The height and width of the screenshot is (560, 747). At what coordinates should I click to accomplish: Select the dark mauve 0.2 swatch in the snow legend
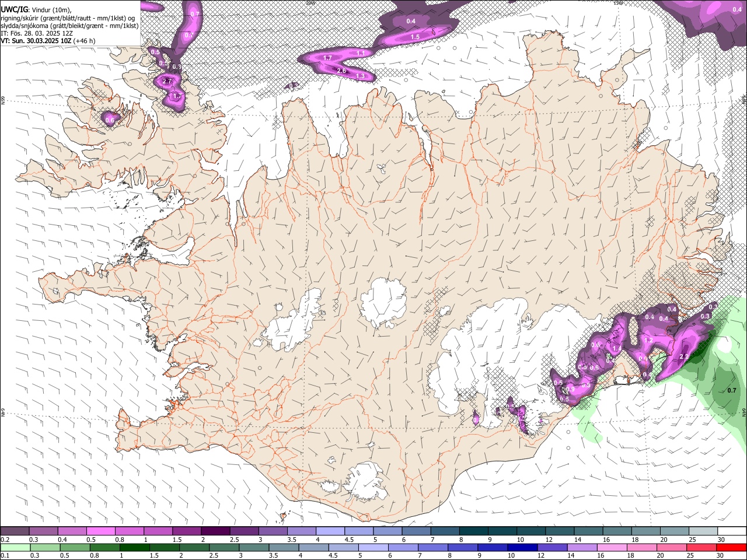(x=15, y=531)
